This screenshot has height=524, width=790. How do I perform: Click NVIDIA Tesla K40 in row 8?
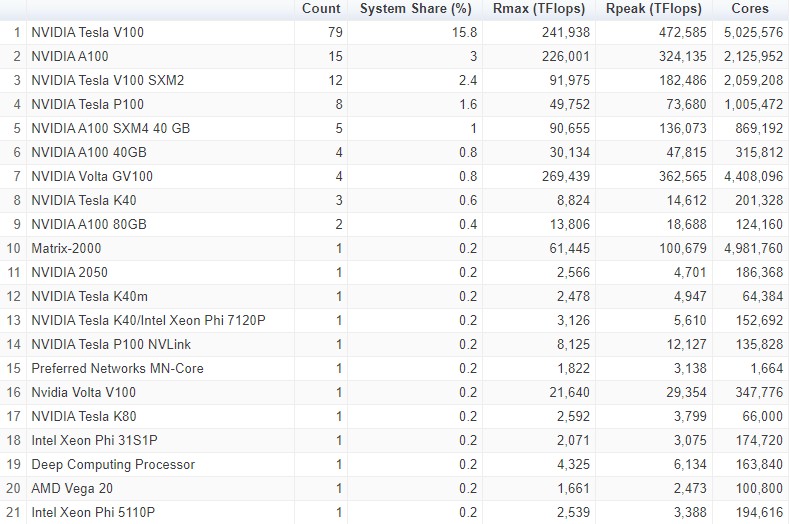coord(84,201)
